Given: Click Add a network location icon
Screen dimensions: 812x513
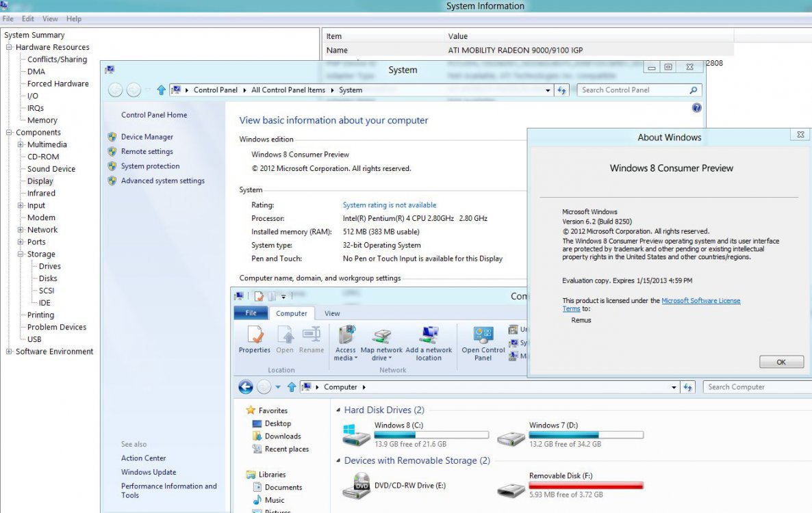Looking at the screenshot, I should [x=429, y=335].
